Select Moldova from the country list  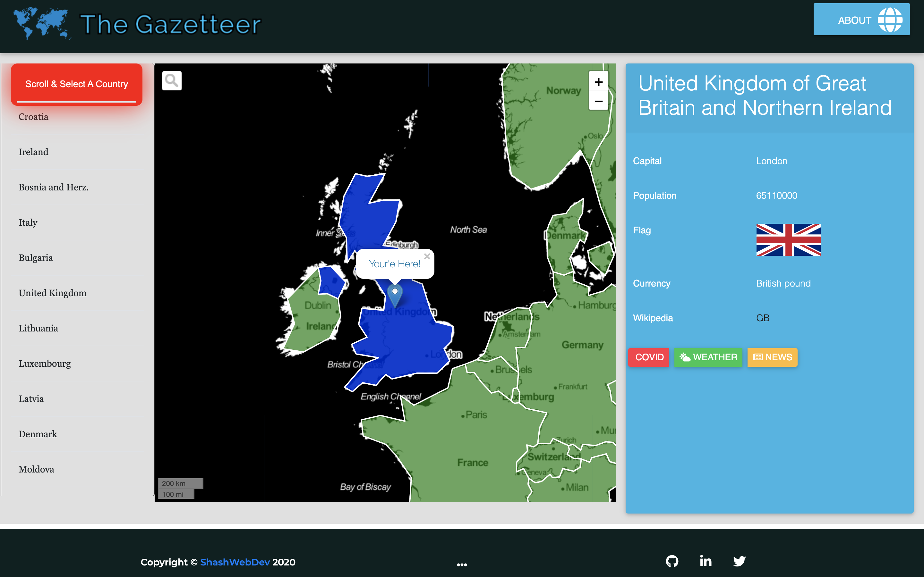tap(37, 469)
